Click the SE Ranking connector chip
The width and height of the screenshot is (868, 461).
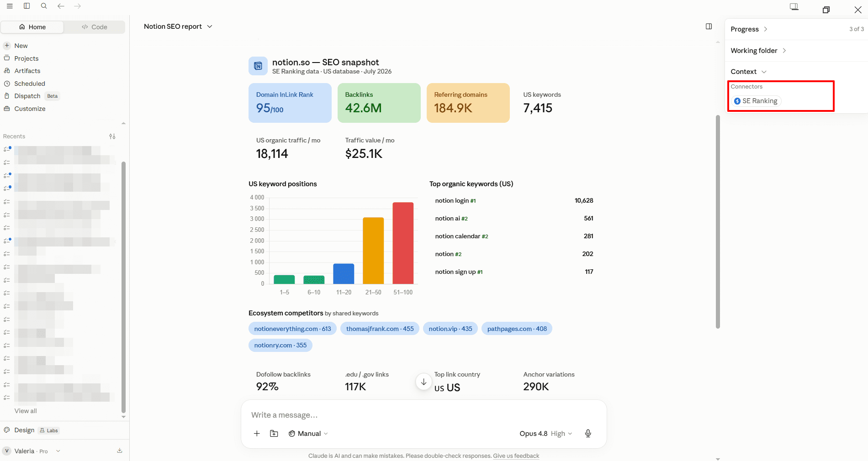pyautogui.click(x=756, y=101)
